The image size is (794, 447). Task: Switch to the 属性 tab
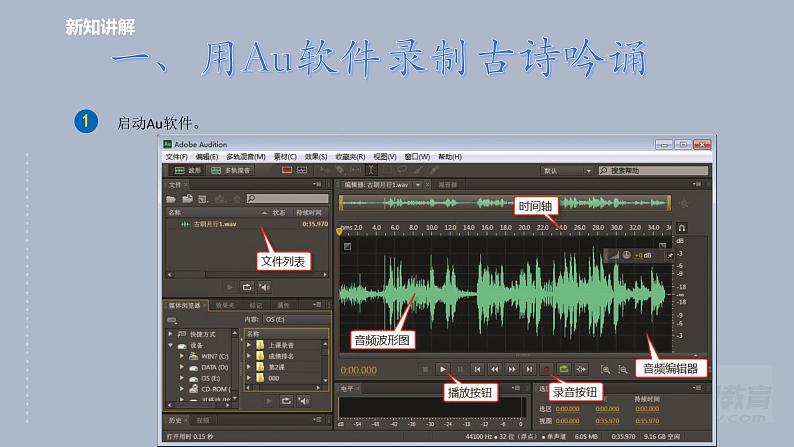(x=284, y=305)
